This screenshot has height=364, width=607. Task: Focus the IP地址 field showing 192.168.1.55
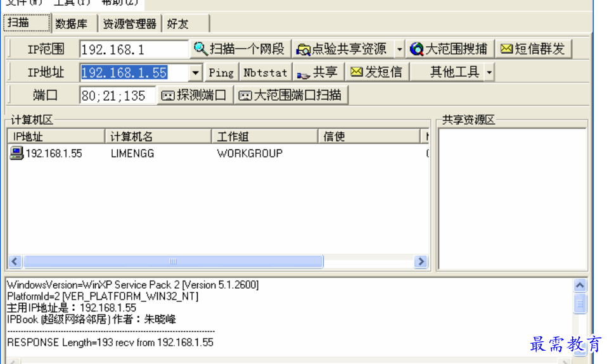[134, 72]
